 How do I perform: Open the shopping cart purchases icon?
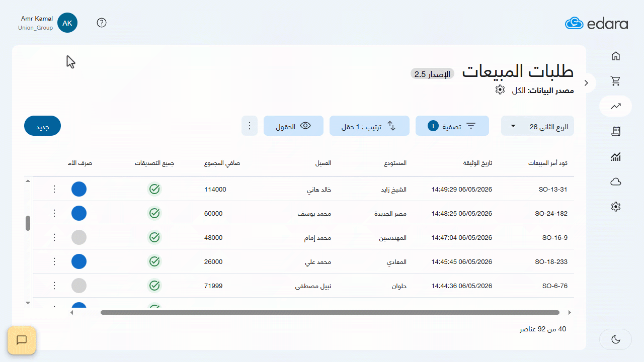615,81
